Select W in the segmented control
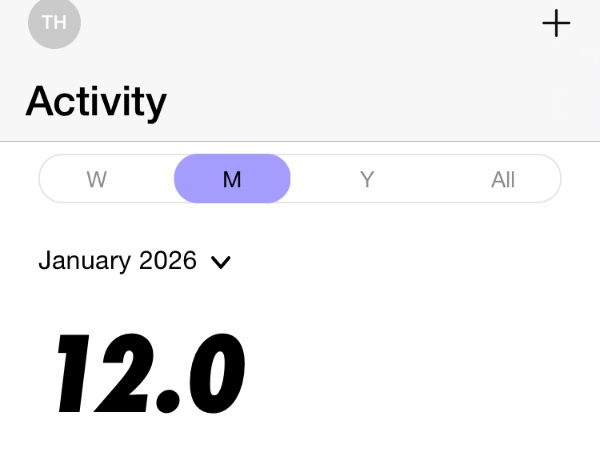Viewport: 600px width, 450px height. [97, 180]
